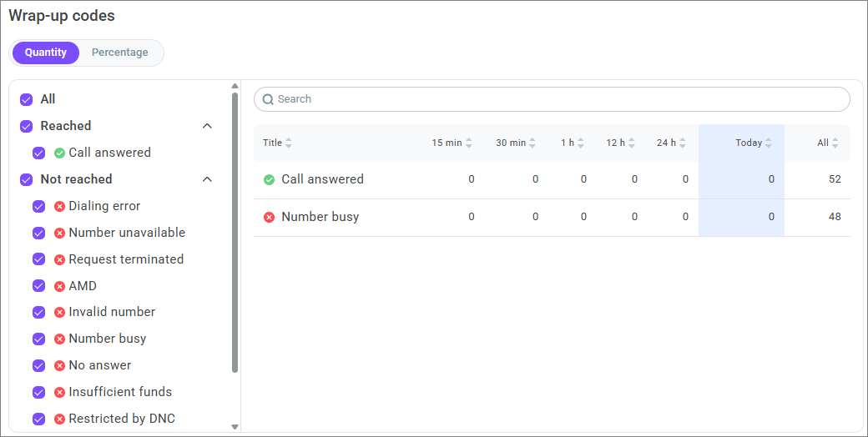Screen dimensions: 868x437
Task: Sort by All column arrows
Action: tap(835, 143)
